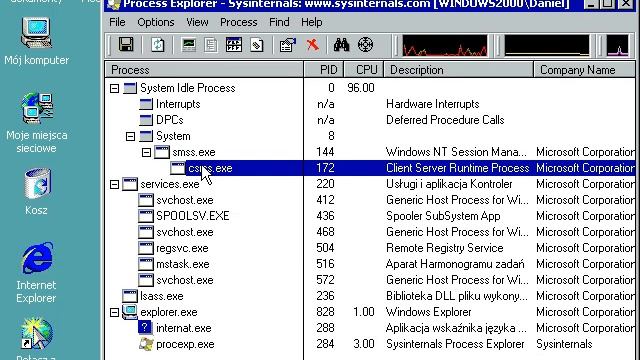Click the lsass.exe process icon

click(130, 296)
